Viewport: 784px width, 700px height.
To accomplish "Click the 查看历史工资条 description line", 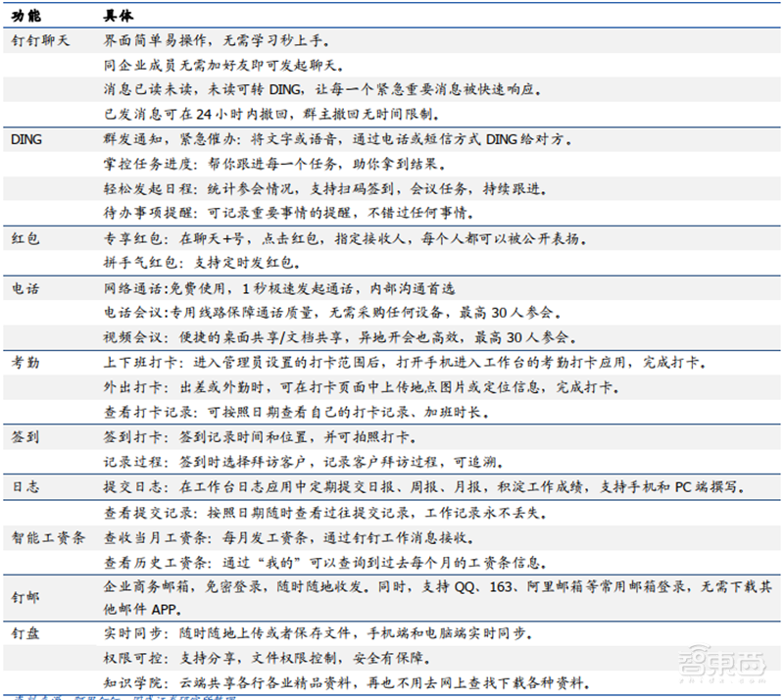I will (322, 563).
